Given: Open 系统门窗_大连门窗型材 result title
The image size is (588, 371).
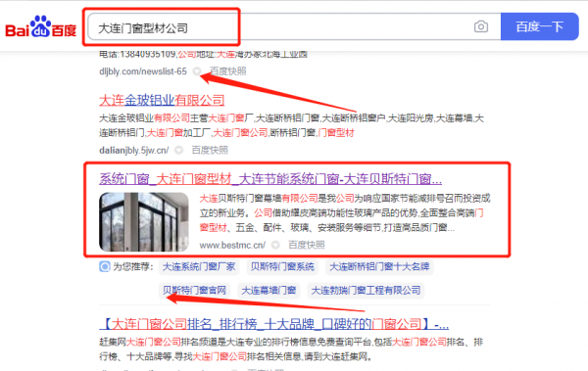Looking at the screenshot, I should pyautogui.click(x=270, y=179).
